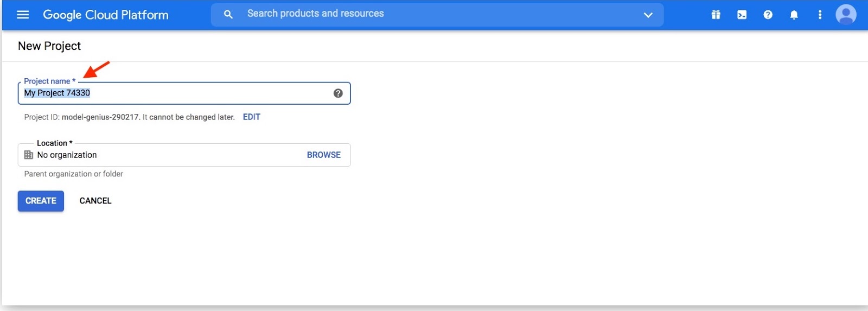Click the organization building icon
Viewport: 868px width, 311px height.
(29, 155)
